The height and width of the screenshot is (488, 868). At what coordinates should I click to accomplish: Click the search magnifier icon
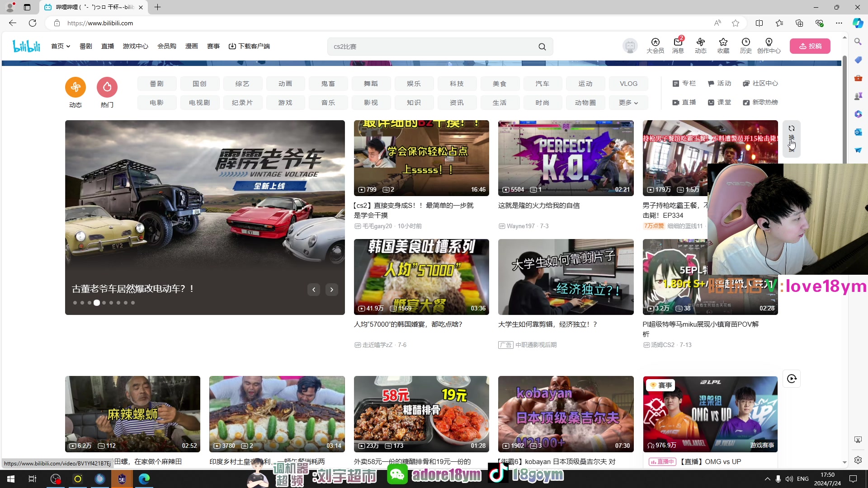click(x=542, y=47)
